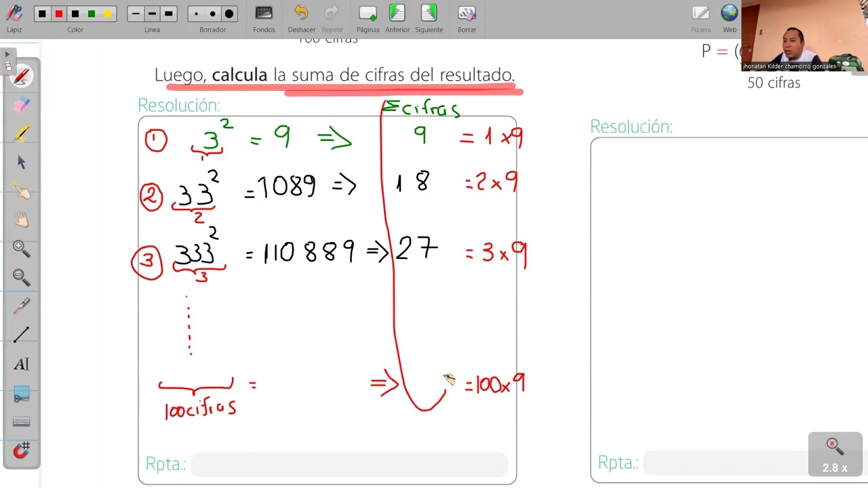Screen dimensions: 868x488
Task: Select the yellow highlighter tool
Action: [x=22, y=134]
